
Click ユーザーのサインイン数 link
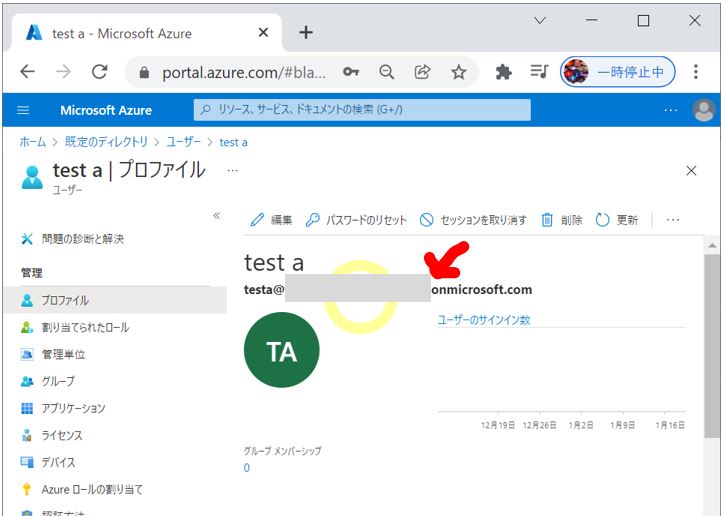(483, 320)
